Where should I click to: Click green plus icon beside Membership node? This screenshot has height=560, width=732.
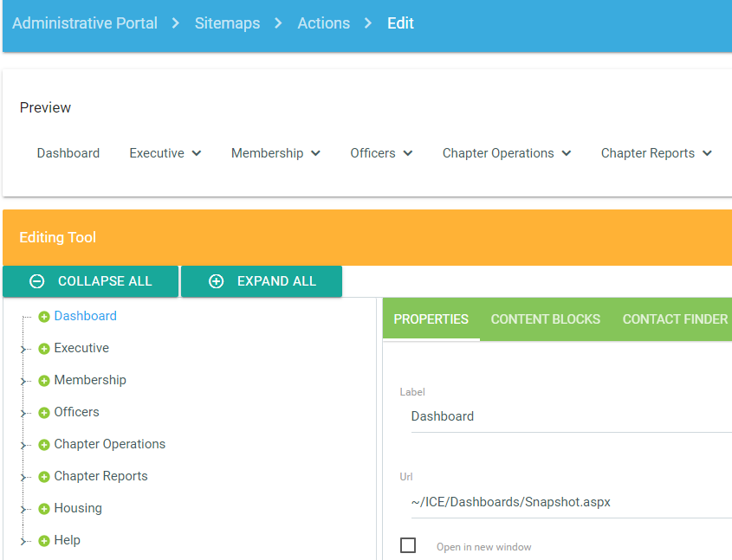(x=44, y=381)
